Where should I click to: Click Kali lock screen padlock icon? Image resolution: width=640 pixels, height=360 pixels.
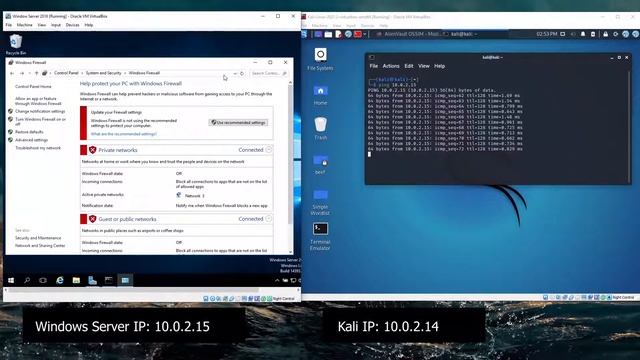[x=605, y=34]
